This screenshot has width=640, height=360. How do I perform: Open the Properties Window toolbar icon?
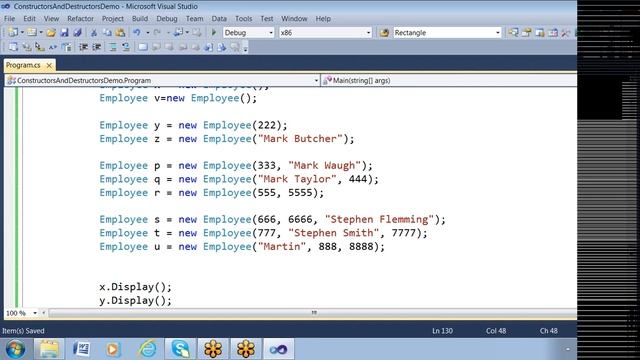coord(527,33)
